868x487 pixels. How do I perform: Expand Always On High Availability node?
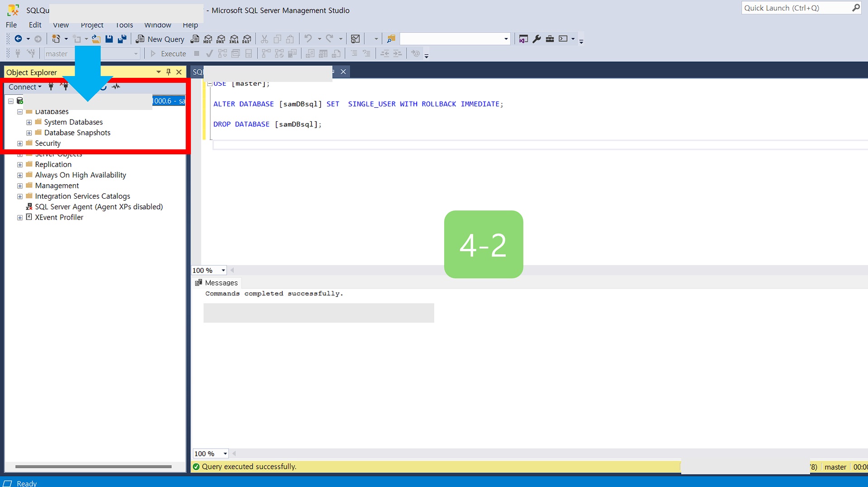click(20, 175)
